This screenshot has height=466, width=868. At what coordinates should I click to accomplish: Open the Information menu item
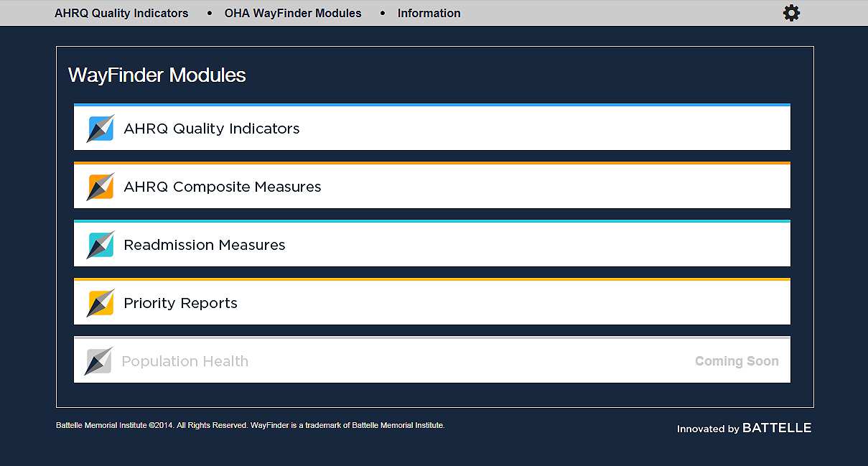429,13
